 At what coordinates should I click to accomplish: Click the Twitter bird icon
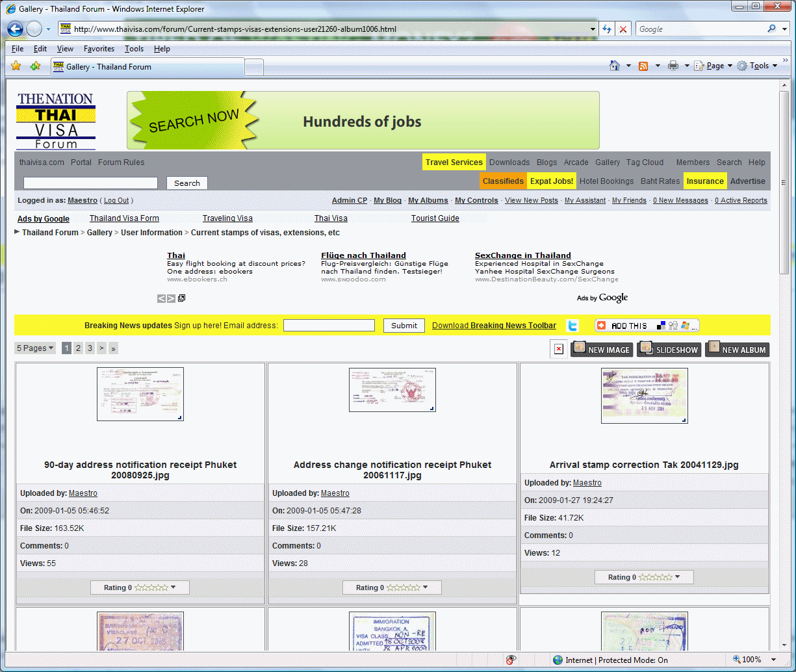[572, 326]
